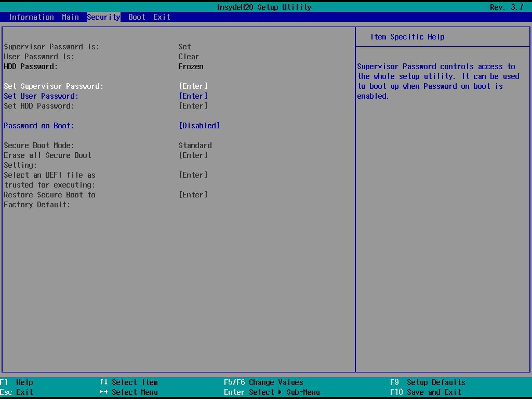Select Erase all Secure Boot Setting
This screenshot has width=532, height=399.
[x=47, y=160]
